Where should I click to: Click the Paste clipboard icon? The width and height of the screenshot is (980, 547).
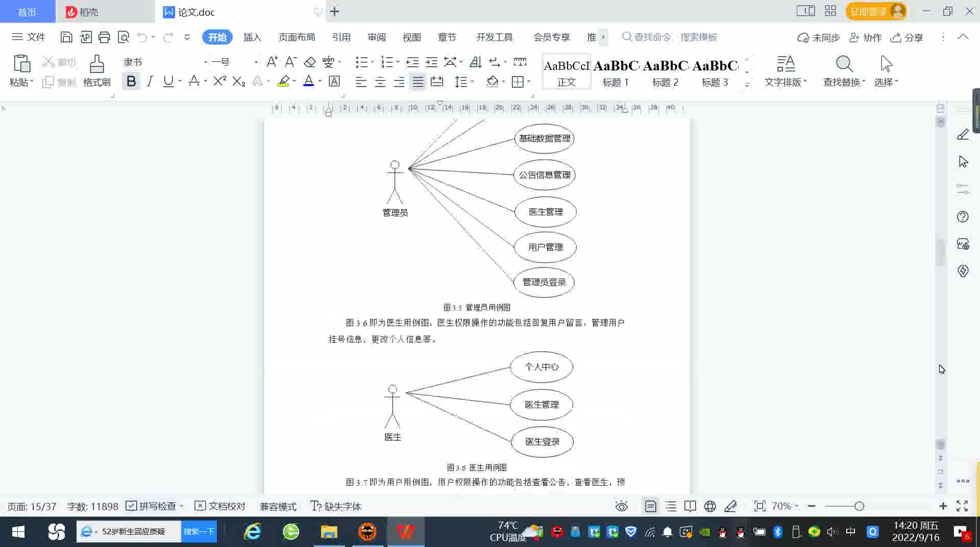click(21, 64)
